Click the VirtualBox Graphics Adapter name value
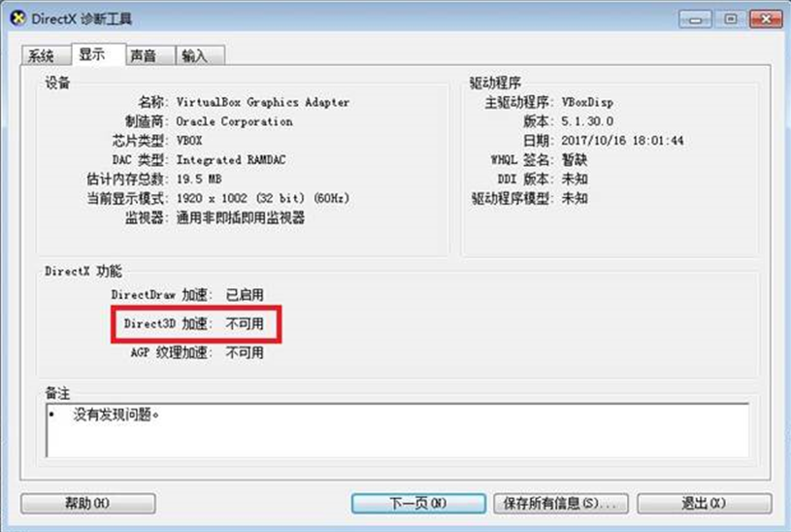Image resolution: width=791 pixels, height=532 pixels. pyautogui.click(x=263, y=102)
